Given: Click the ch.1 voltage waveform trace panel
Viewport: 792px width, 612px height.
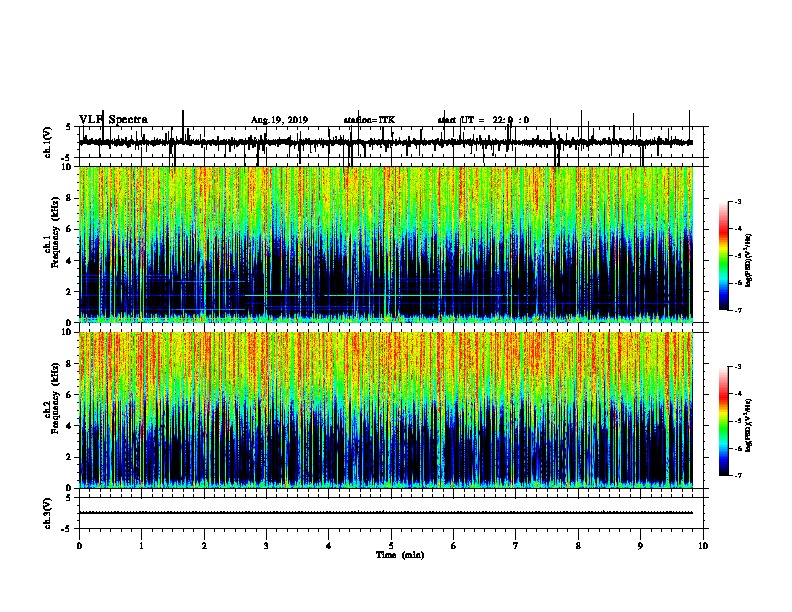Looking at the screenshot, I should coord(390,142).
